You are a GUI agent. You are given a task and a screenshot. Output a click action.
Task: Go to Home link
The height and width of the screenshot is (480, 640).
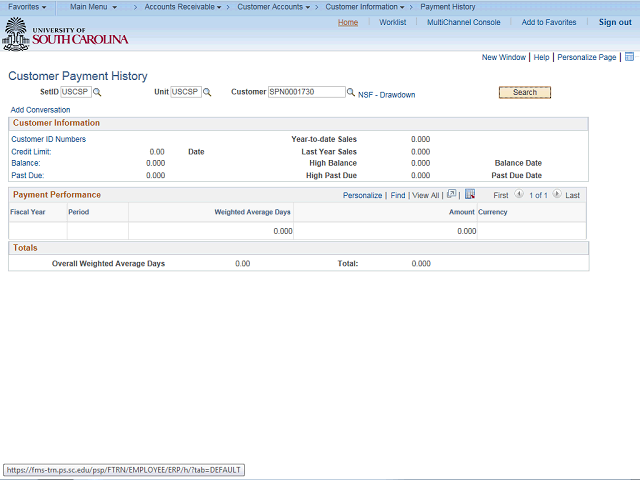(x=348, y=22)
